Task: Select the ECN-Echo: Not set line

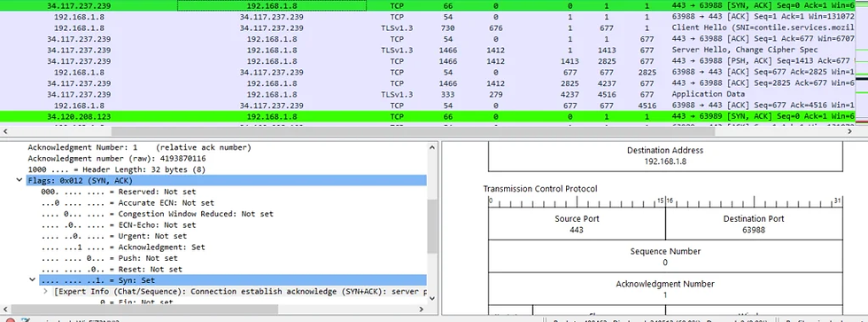Action: point(119,225)
